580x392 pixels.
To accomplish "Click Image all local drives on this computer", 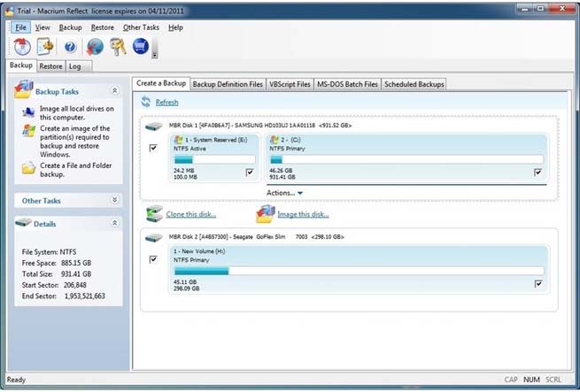I will click(77, 112).
